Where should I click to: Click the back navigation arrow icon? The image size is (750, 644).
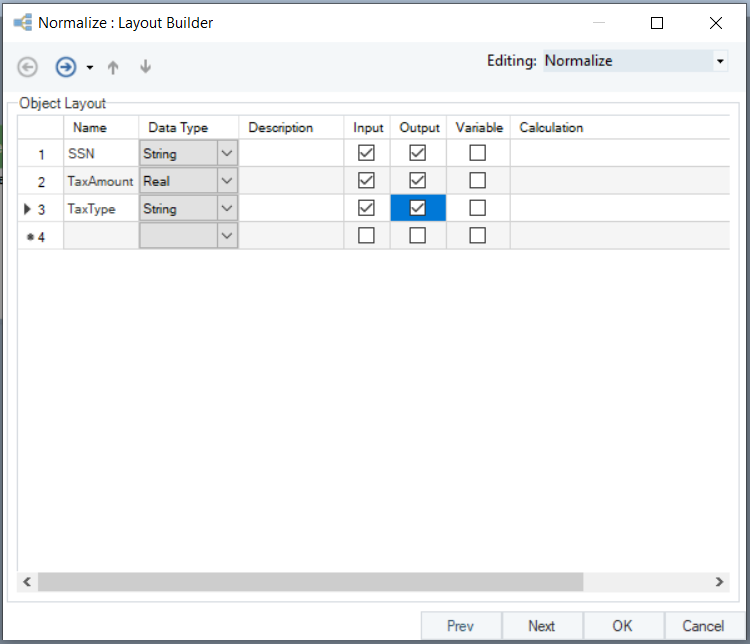click(28, 67)
